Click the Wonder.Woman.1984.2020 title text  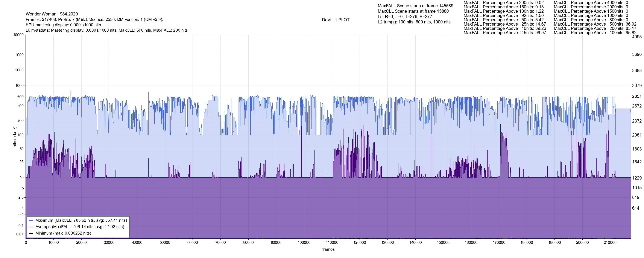[52, 14]
